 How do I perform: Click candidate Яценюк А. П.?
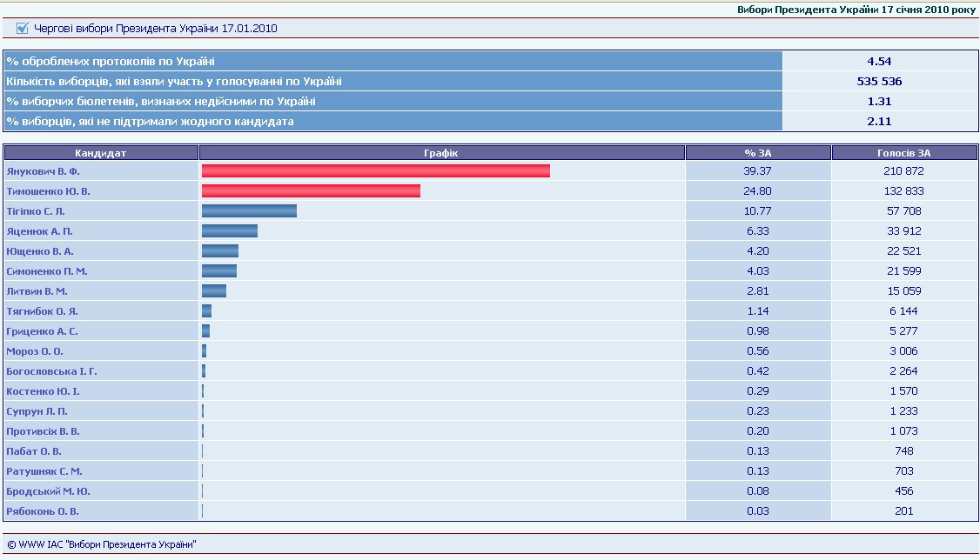pyautogui.click(x=38, y=231)
